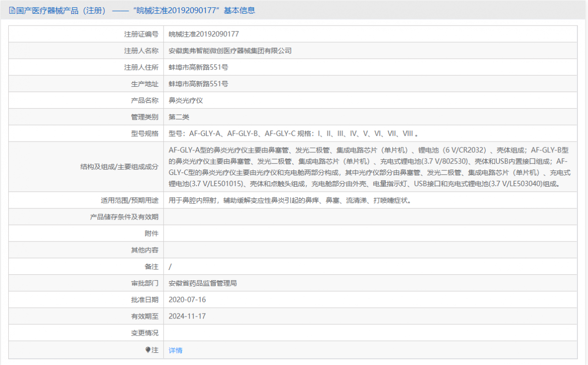
Task: Click the 注册人住所 label cell
Action: click(x=142, y=67)
